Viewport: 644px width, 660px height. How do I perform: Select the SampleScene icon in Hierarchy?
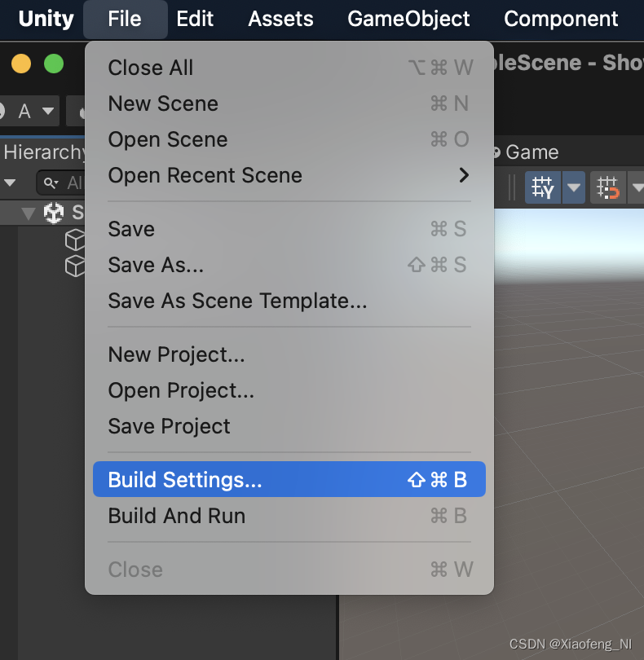click(53, 212)
